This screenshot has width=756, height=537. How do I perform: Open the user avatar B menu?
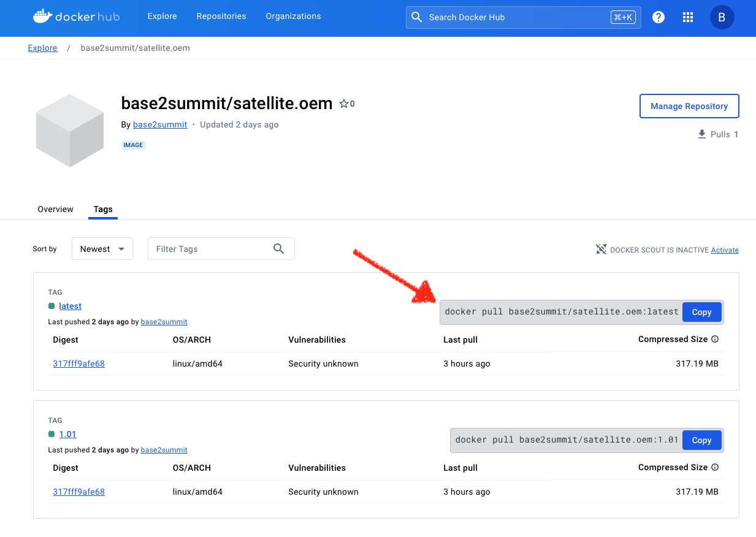coord(722,17)
